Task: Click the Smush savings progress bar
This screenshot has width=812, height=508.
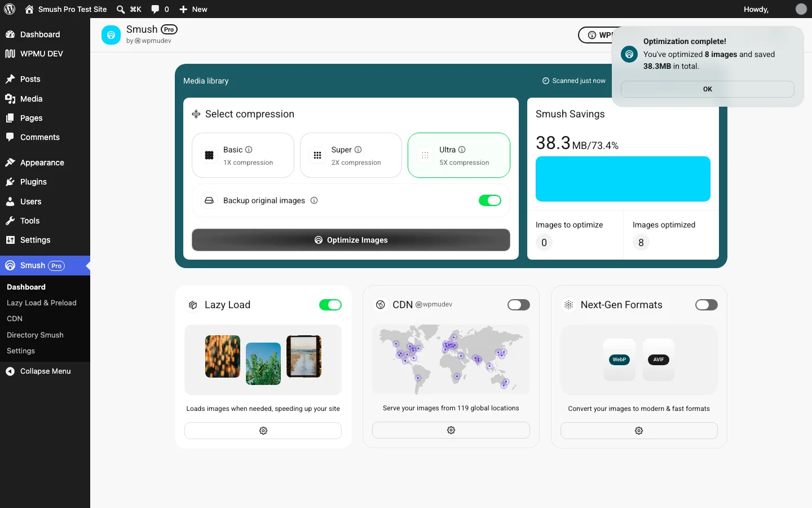Action: coord(623,179)
